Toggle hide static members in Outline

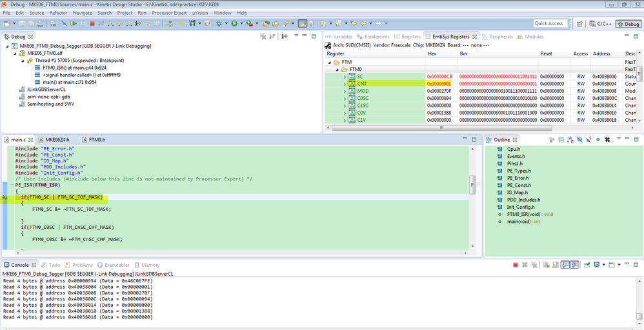(589, 140)
